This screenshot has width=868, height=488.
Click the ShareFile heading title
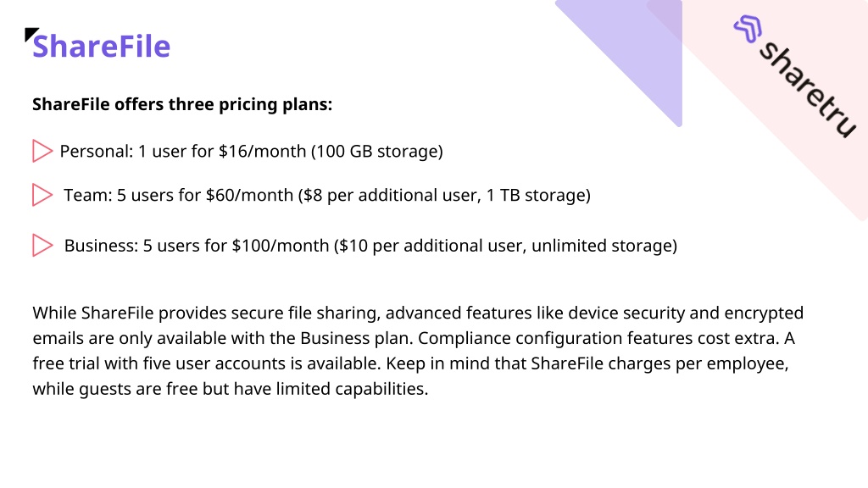pos(102,46)
